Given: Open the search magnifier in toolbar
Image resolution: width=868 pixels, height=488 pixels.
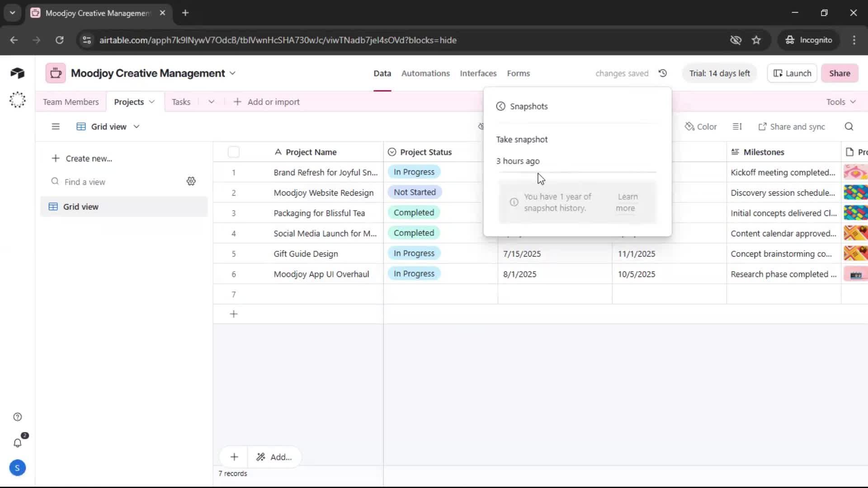Looking at the screenshot, I should [x=849, y=127].
